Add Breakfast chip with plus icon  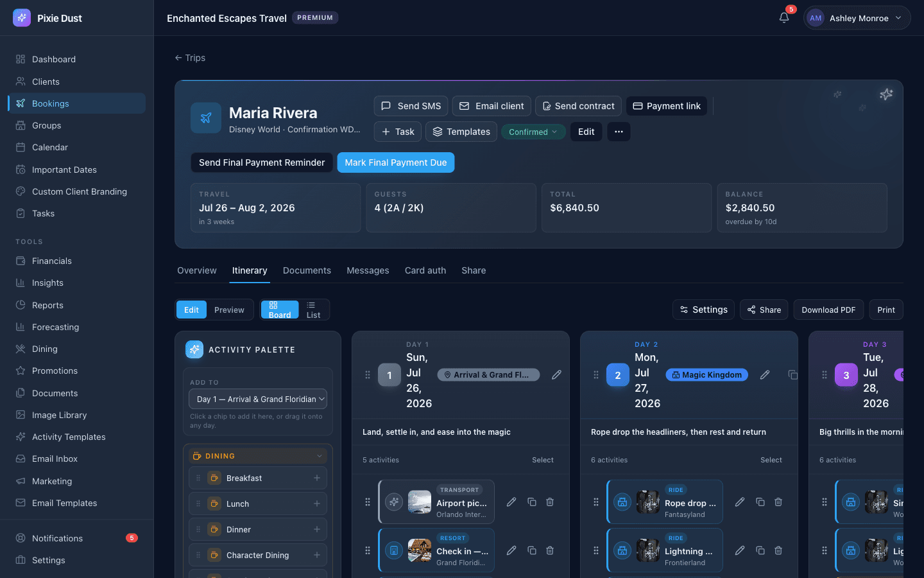coord(317,478)
